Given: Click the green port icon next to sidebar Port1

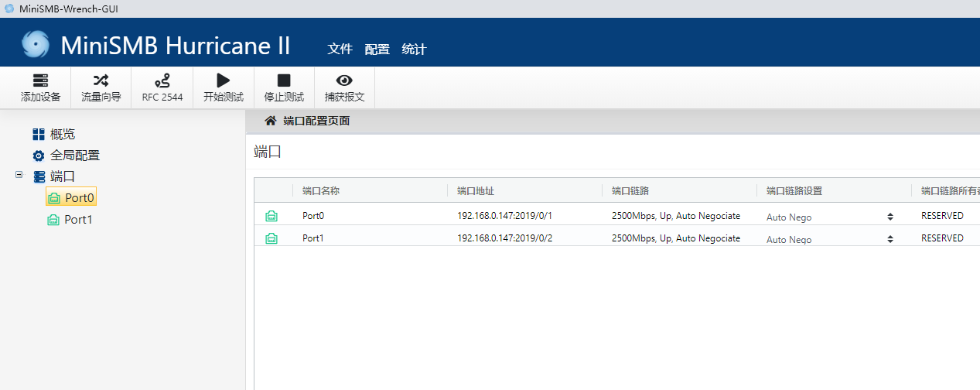Looking at the screenshot, I should point(53,220).
